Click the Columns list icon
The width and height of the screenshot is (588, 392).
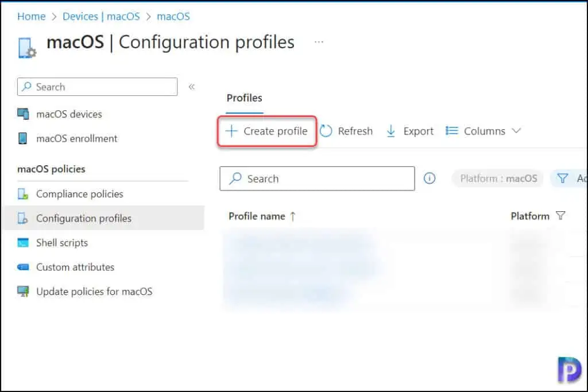(452, 131)
